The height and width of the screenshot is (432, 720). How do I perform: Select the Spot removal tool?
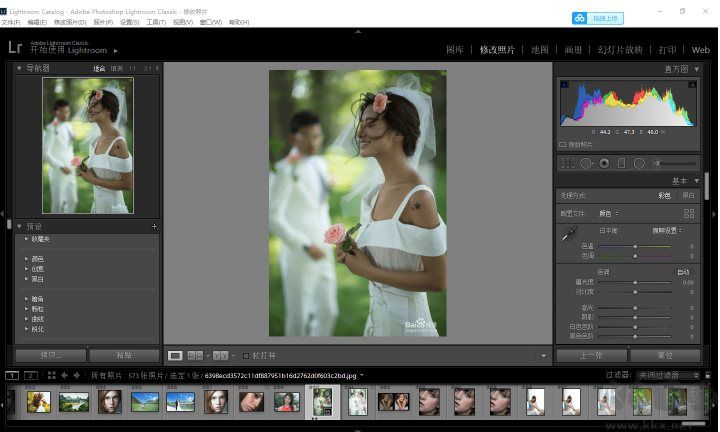point(586,163)
